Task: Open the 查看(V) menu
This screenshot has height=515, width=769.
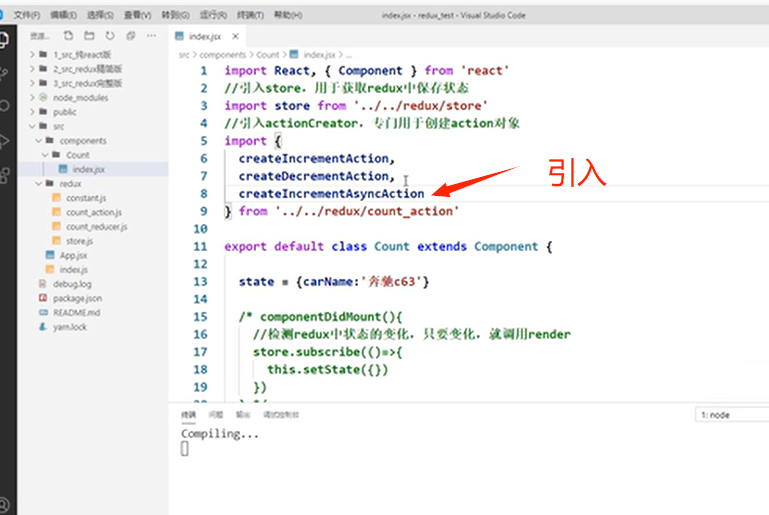Action: click(137, 15)
